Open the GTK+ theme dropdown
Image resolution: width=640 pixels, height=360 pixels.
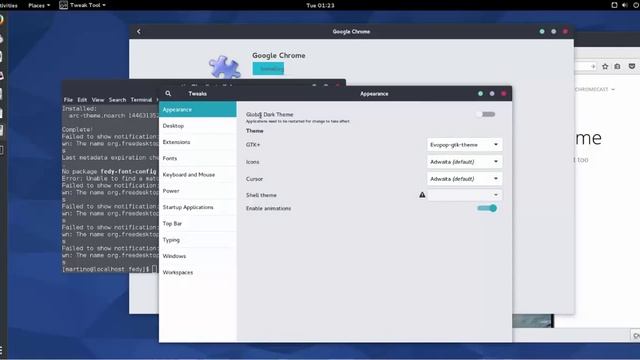(464, 144)
